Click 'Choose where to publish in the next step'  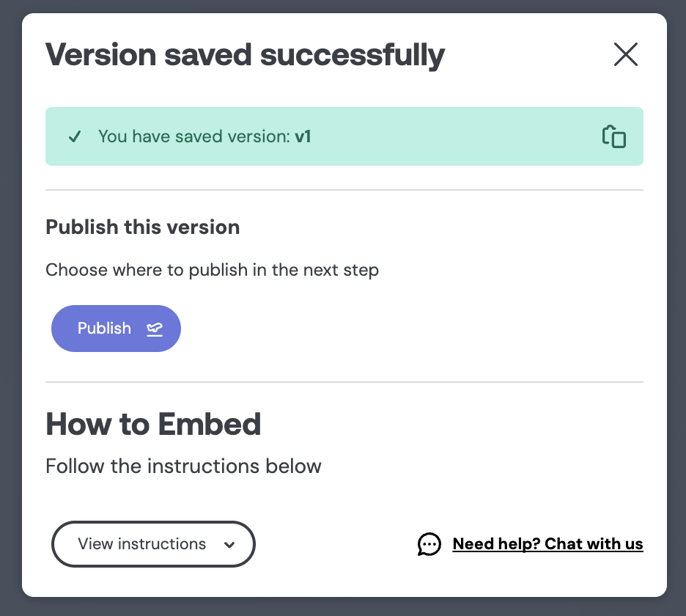point(213,270)
